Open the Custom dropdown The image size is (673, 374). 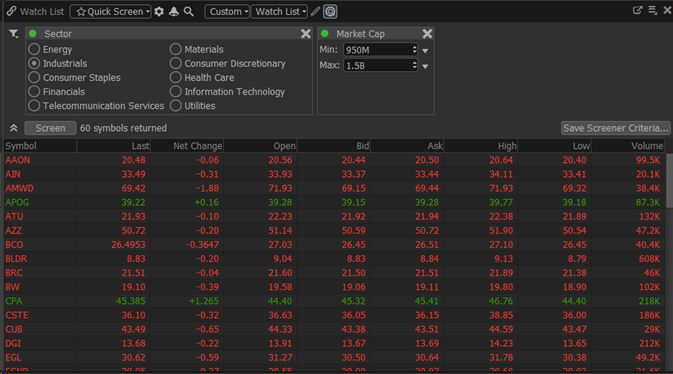227,12
